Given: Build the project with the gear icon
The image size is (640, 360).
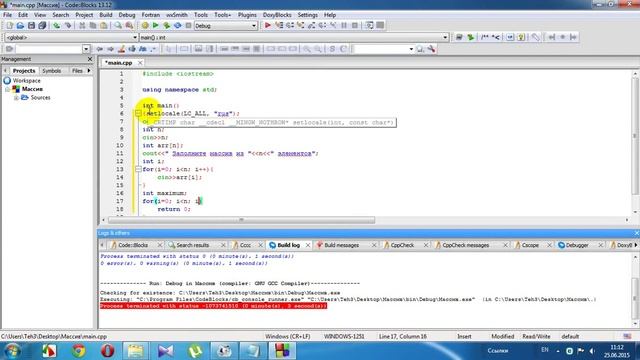Looking at the screenshot, I should click(145, 26).
